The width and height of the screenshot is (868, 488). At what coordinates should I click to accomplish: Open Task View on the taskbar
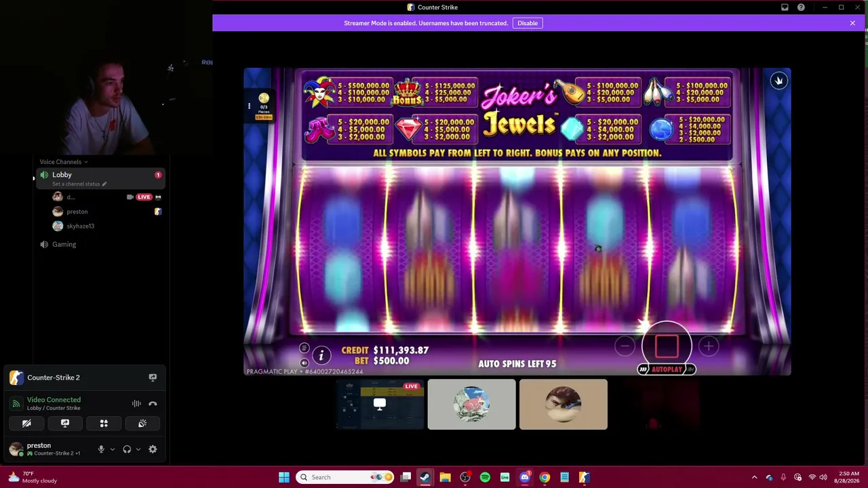click(406, 477)
